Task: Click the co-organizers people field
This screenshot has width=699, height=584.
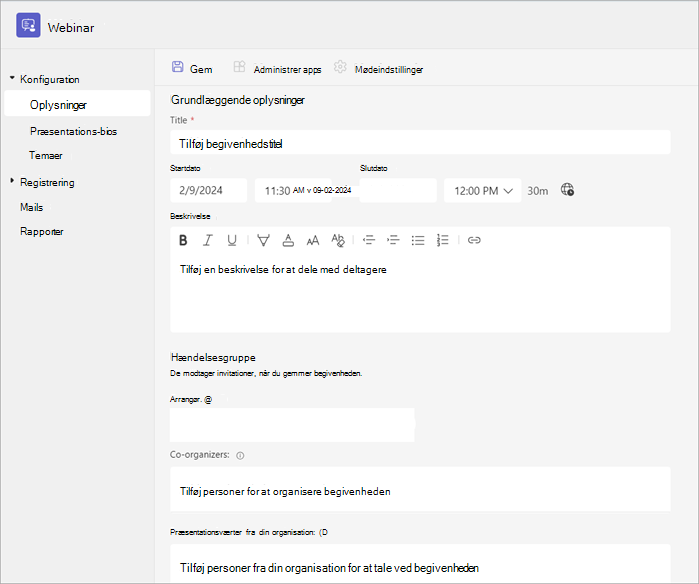Action: coord(420,489)
